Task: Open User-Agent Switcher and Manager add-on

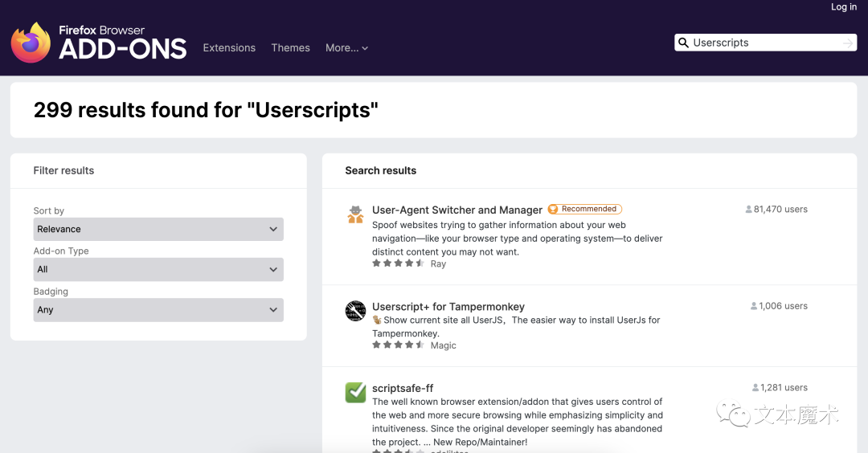Action: tap(457, 210)
